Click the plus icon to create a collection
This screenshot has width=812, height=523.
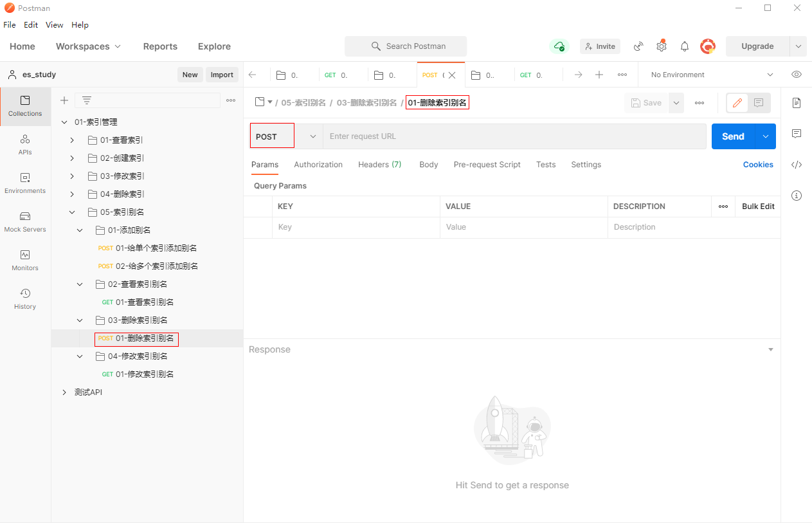point(64,100)
